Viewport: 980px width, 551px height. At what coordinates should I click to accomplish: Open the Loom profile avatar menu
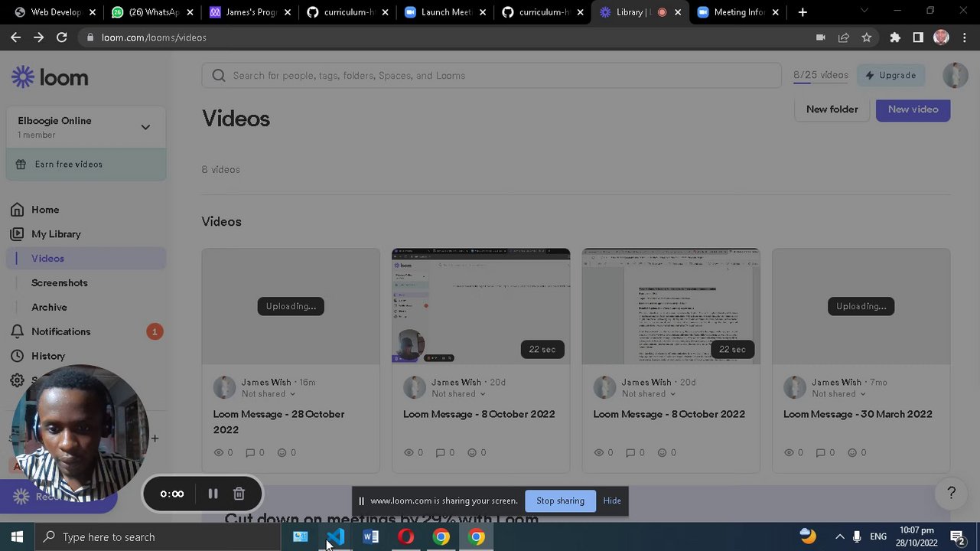pyautogui.click(x=956, y=75)
